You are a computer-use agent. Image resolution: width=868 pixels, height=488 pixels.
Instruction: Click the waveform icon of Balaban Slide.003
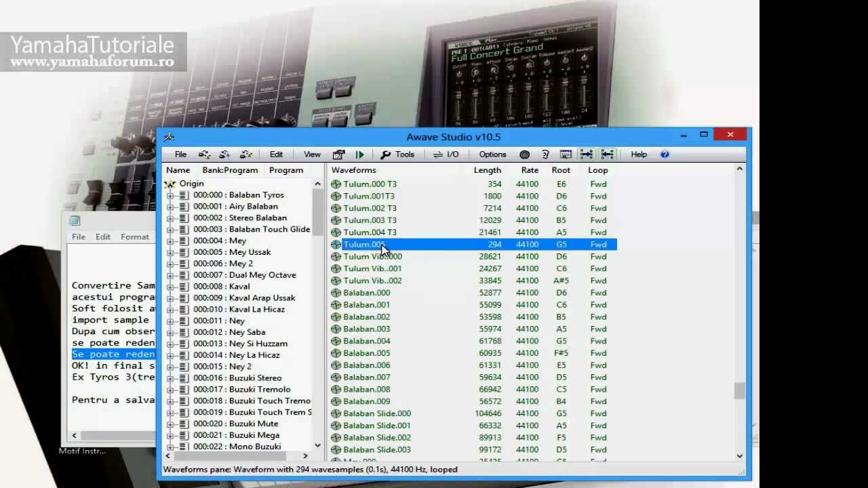point(336,450)
